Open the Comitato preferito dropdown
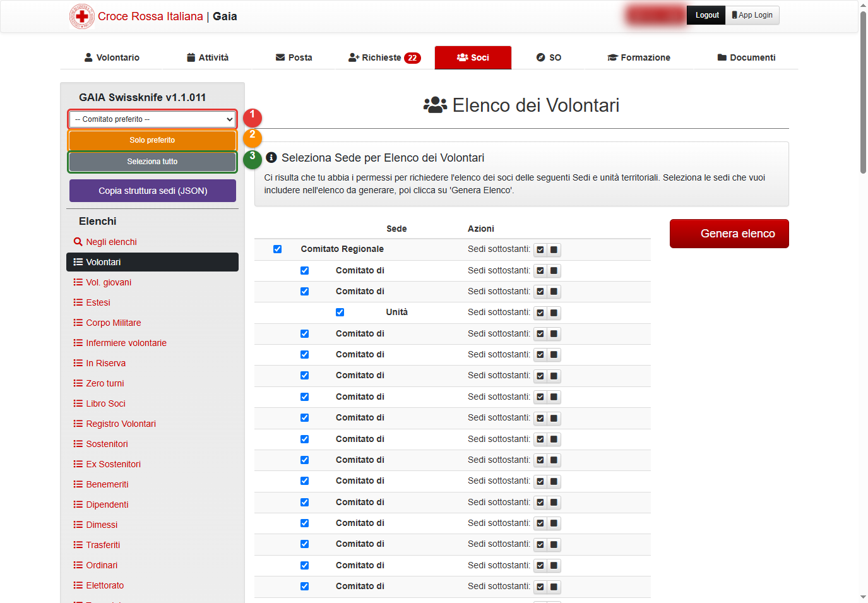868x603 pixels. (152, 119)
